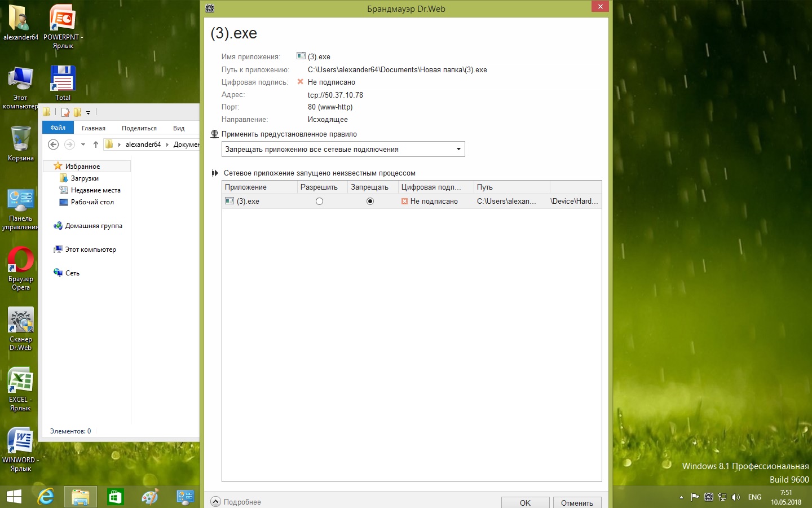This screenshot has height=508, width=812.
Task: Select the Панель управления desktop icon
Action: [21, 209]
